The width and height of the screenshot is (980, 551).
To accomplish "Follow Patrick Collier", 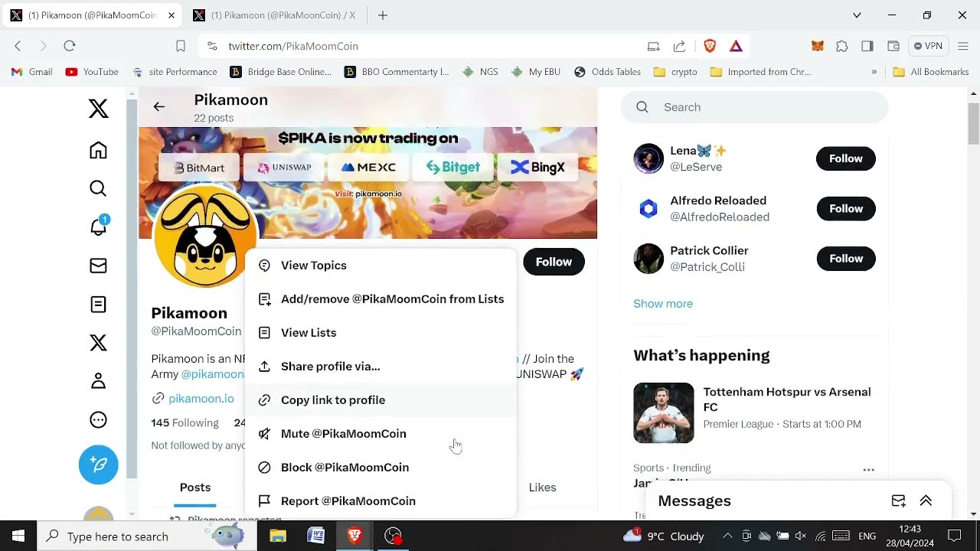I will [x=846, y=259].
